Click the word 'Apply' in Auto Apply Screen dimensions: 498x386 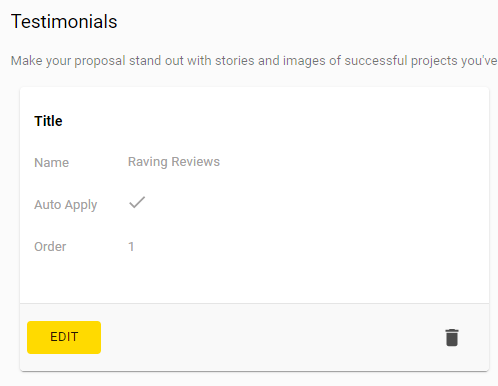tap(81, 205)
